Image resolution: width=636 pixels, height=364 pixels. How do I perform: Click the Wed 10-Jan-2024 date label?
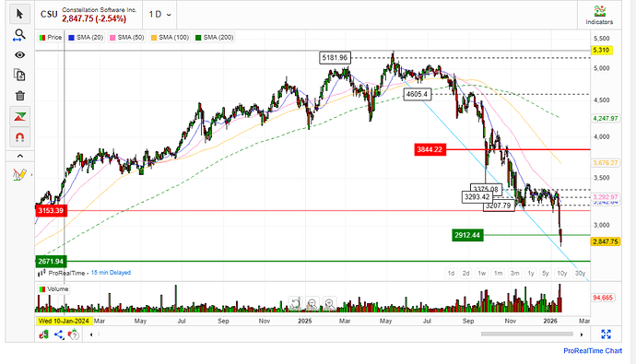coord(64,321)
